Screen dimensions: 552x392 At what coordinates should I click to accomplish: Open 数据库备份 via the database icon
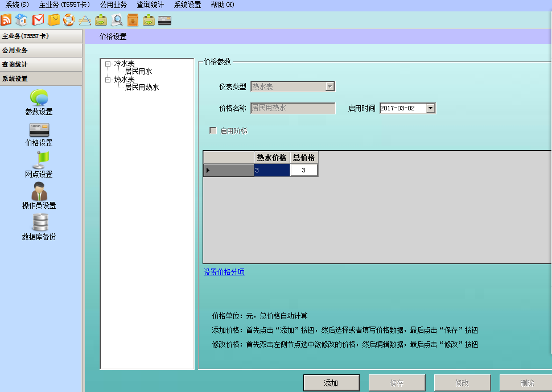pos(40,222)
